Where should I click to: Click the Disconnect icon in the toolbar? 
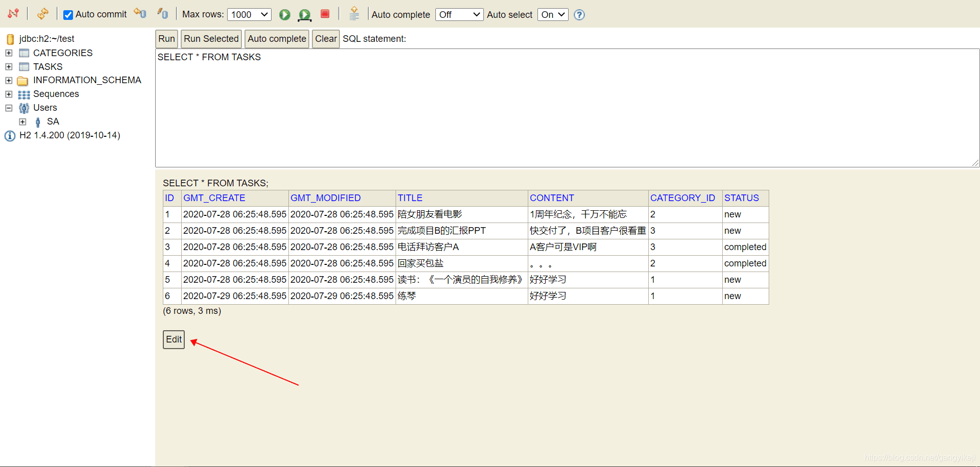click(x=13, y=14)
